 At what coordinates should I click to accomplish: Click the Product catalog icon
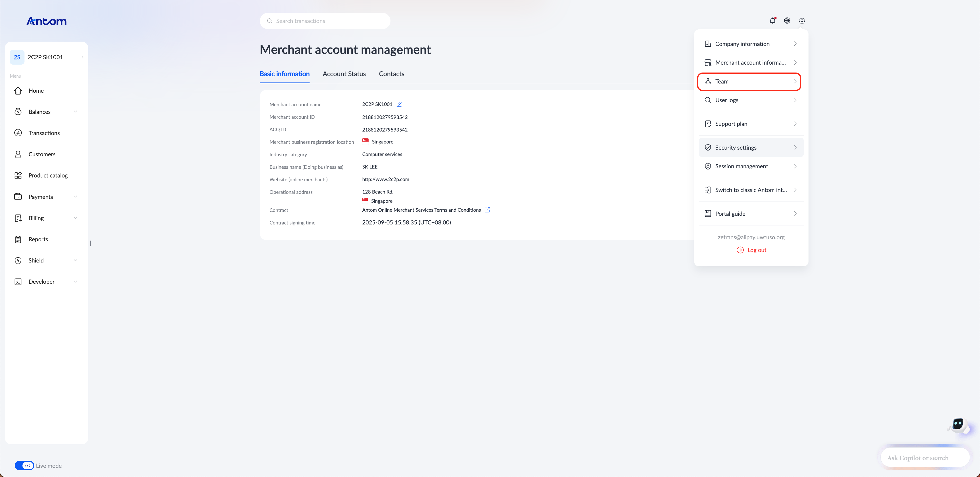pos(18,175)
